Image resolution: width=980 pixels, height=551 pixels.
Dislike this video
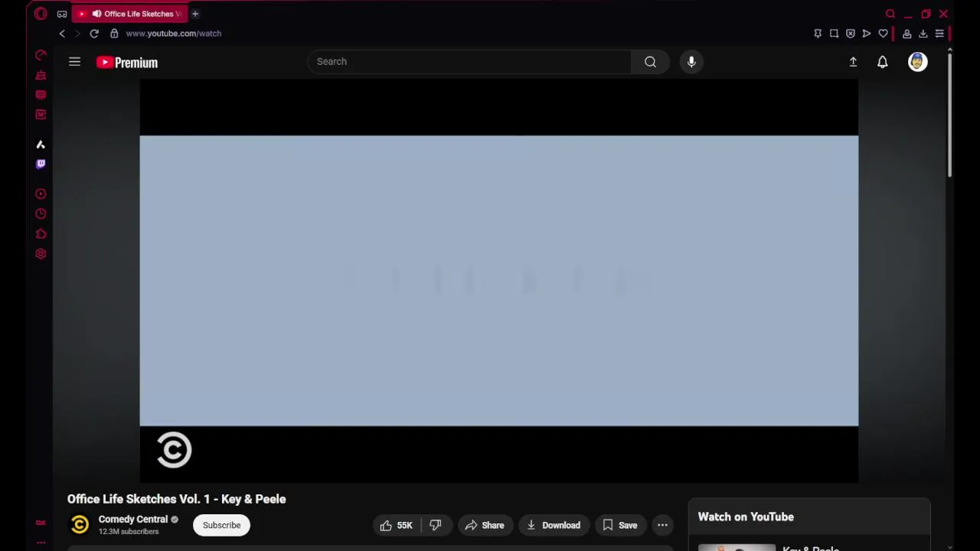[x=435, y=525]
